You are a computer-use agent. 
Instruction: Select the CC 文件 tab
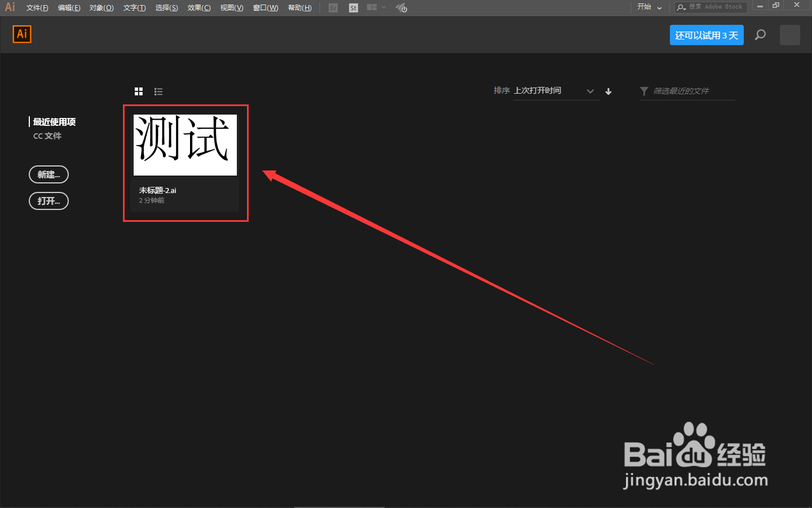point(47,136)
